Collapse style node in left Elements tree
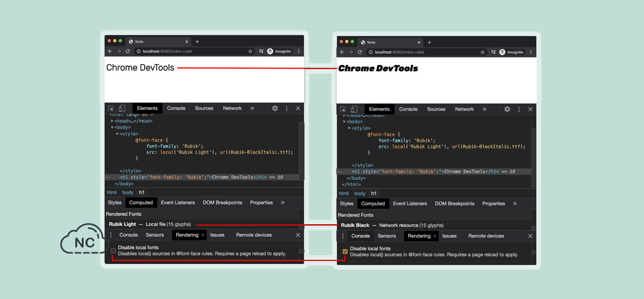Screen dimensions: 644x299 click(x=117, y=134)
